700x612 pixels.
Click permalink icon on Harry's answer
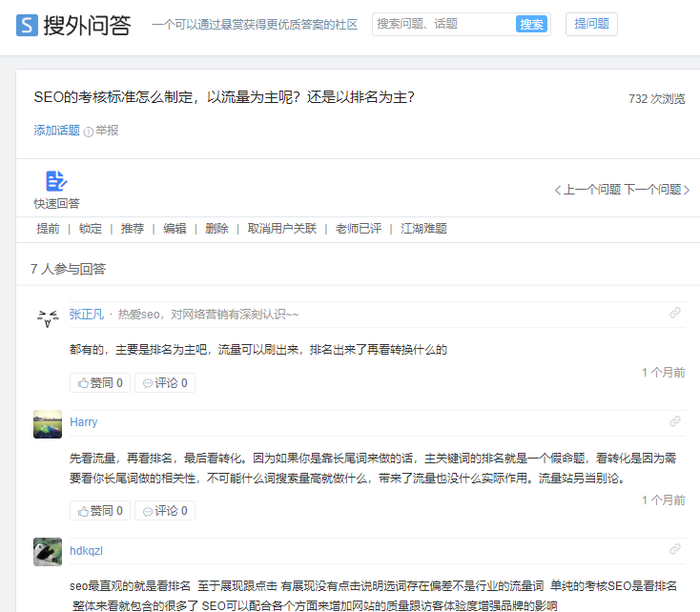point(675,421)
